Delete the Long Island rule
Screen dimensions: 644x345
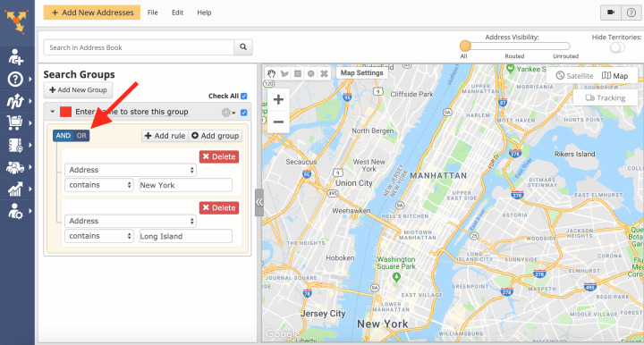[x=219, y=208]
